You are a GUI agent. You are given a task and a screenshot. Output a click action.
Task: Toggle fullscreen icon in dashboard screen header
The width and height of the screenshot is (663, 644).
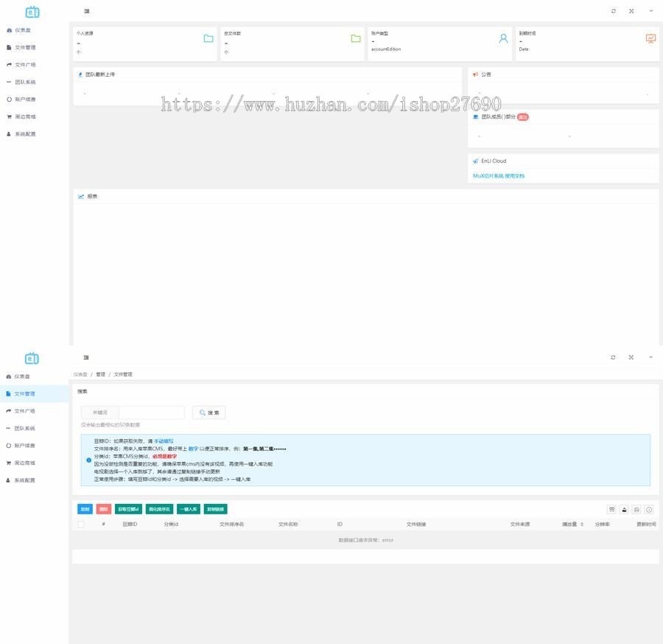point(631,11)
